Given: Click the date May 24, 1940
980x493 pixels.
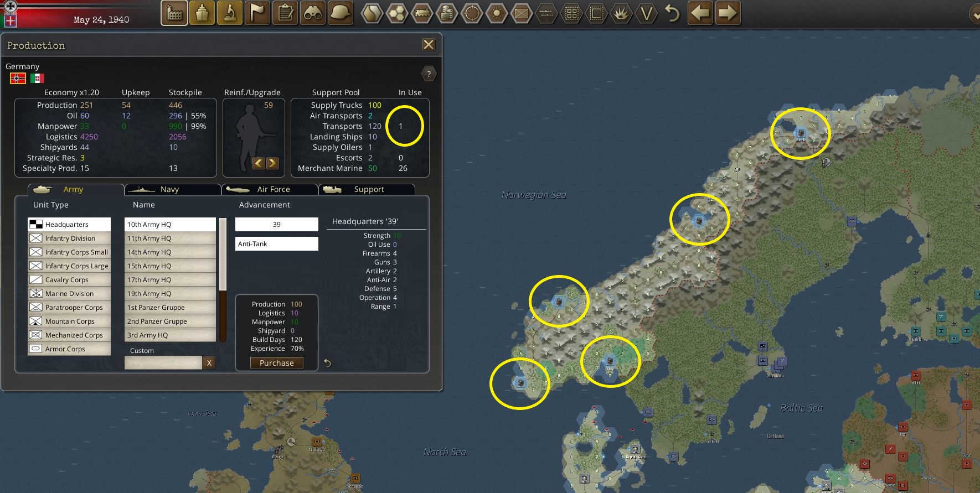Looking at the screenshot, I should click(101, 20).
